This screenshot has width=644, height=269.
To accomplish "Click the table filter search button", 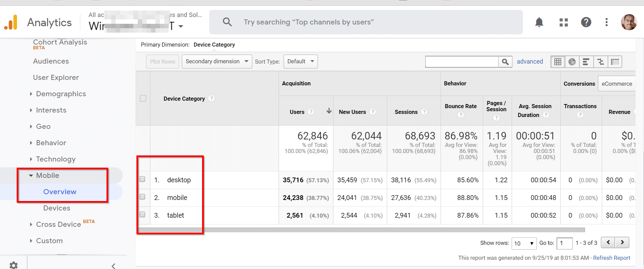I will pyautogui.click(x=505, y=62).
